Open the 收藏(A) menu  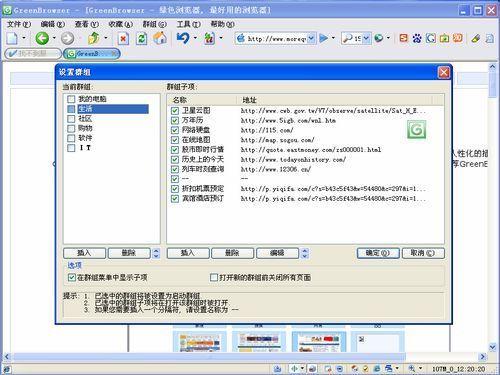120,24
